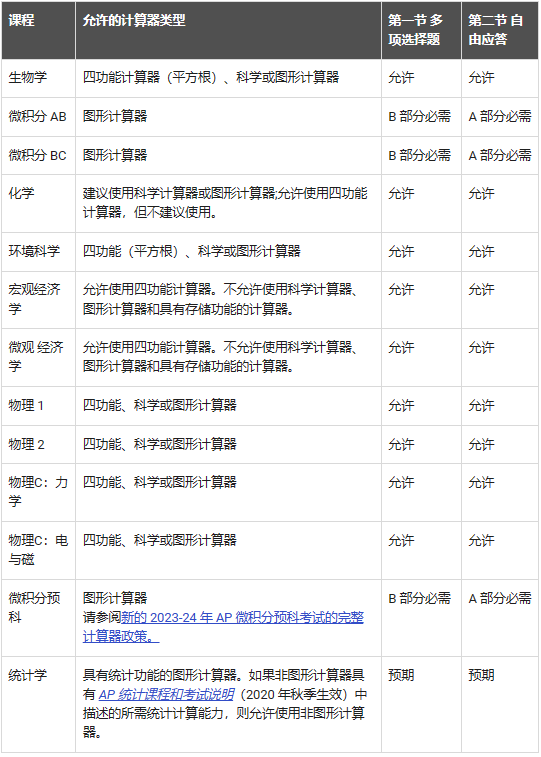Select the 生物学 course cell
This screenshot has height=757, width=541.
click(38, 78)
